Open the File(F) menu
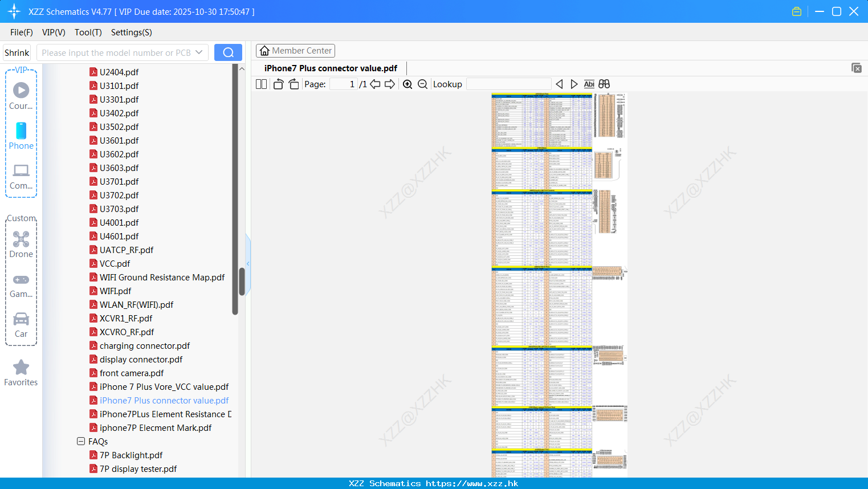Image resolution: width=868 pixels, height=489 pixels. 22,32
